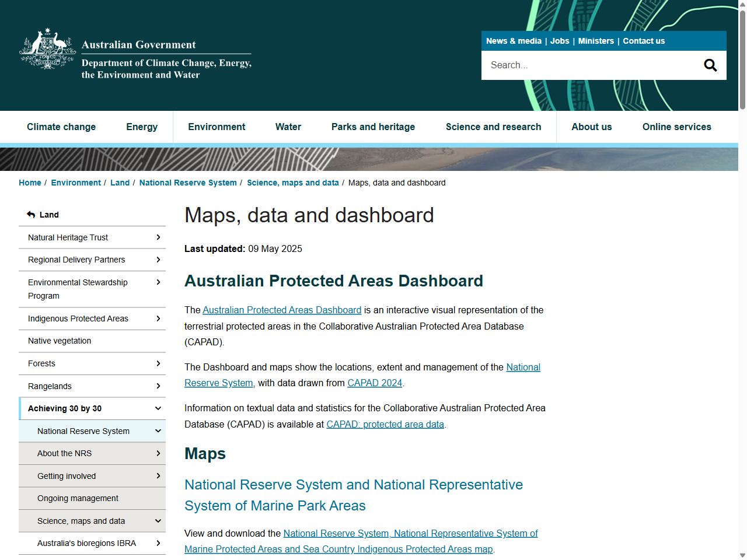Open the Science and research menu
This screenshot has width=747, height=560.
[493, 127]
